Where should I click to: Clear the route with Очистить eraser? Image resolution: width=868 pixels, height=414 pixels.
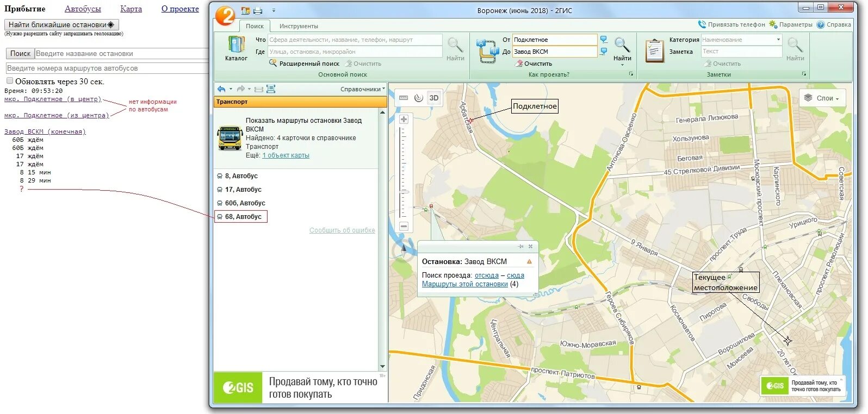(x=534, y=64)
